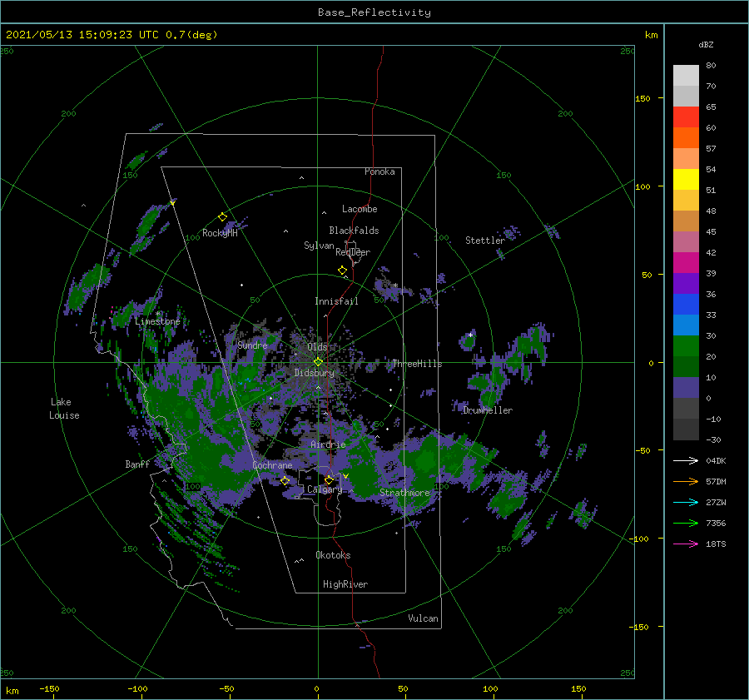Click radar-site diamond at the map center
The image size is (749, 700).
318,362
